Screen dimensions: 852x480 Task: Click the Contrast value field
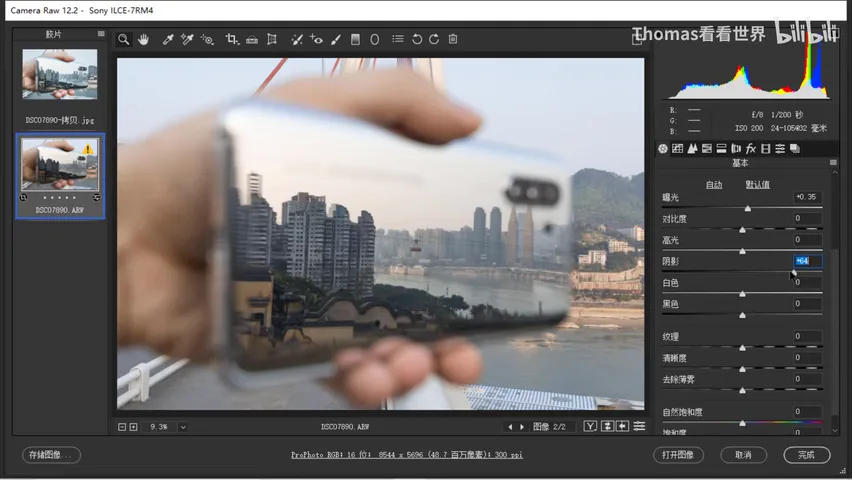(807, 218)
